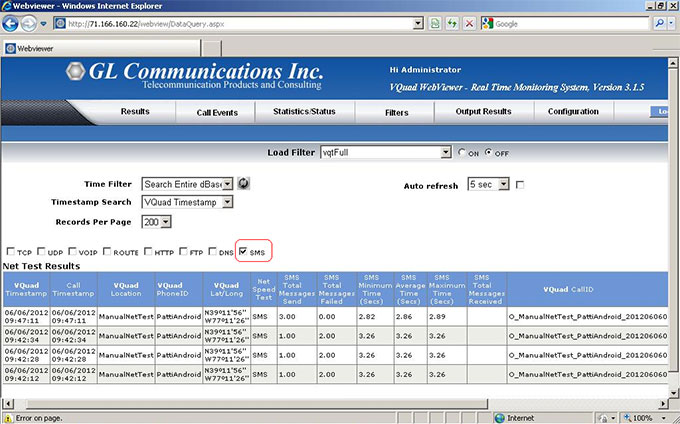Click the horizontal scrollbar thumb
This screenshot has width=680, height=424.
(256, 404)
